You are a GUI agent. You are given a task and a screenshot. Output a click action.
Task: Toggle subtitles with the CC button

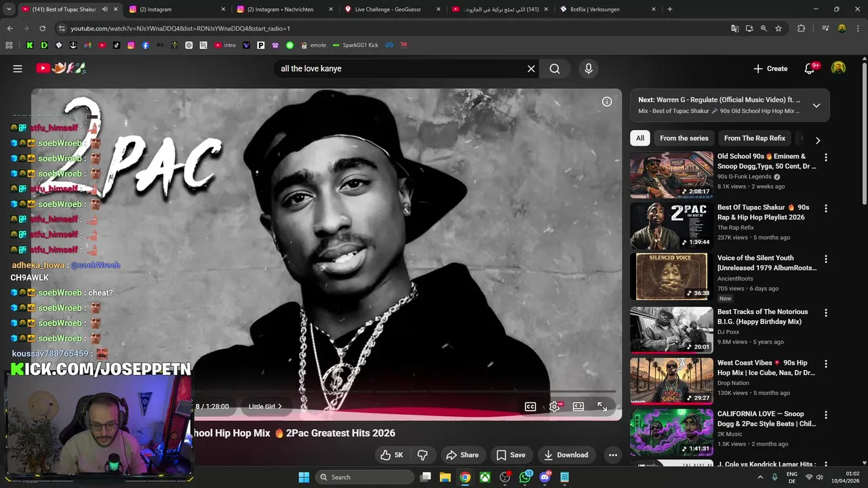point(530,407)
